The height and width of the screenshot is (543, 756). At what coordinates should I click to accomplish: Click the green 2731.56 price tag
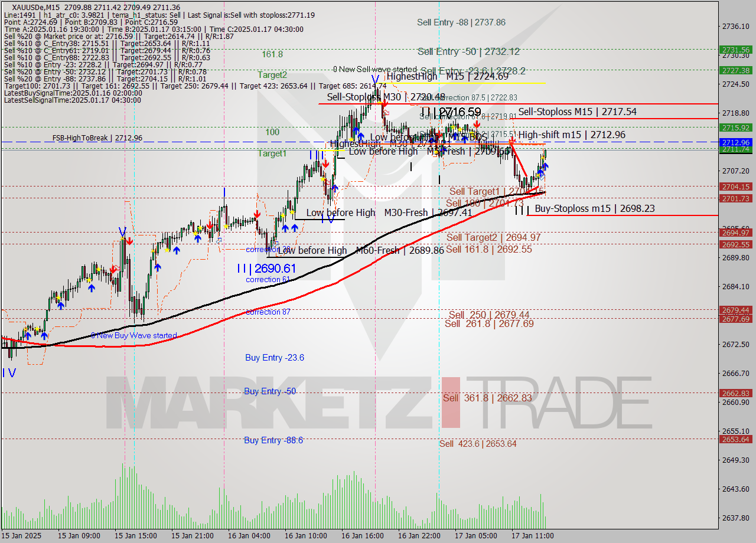(x=735, y=50)
